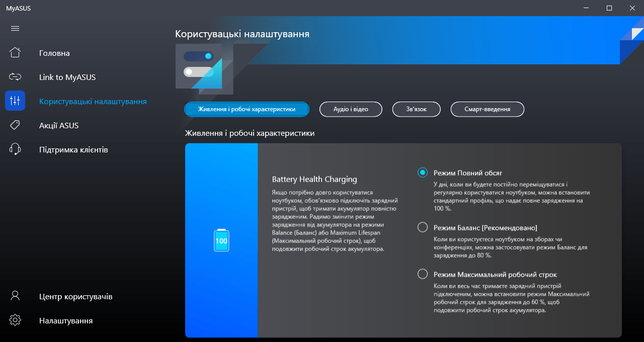This screenshot has width=644, height=342.
Task: Switch to Смарт-введення tab
Action: point(488,109)
